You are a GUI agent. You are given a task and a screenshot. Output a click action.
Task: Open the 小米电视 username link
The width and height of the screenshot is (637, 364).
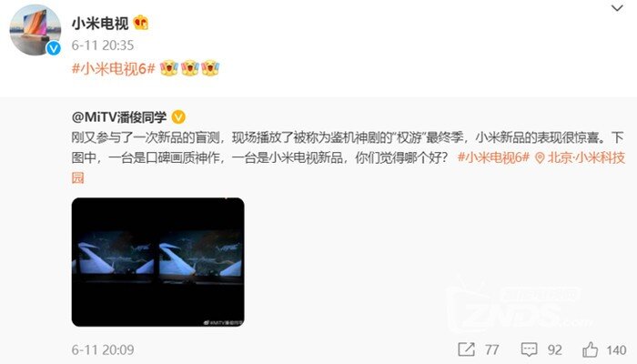100,23
